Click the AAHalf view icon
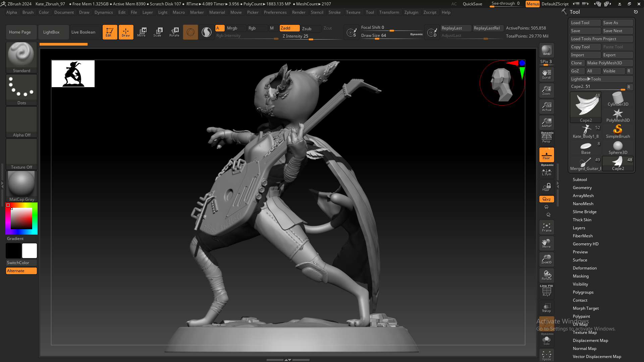The width and height of the screenshot is (644, 362). (x=546, y=123)
